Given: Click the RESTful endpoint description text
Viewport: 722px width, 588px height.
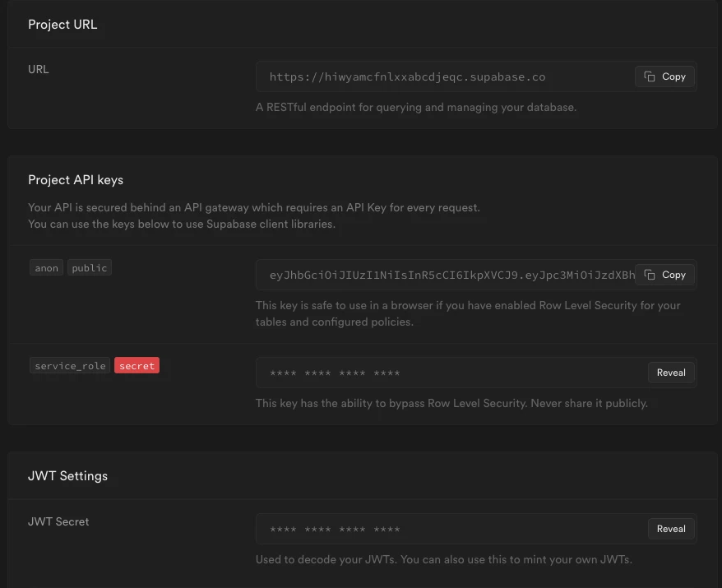Looking at the screenshot, I should pyautogui.click(x=415, y=107).
